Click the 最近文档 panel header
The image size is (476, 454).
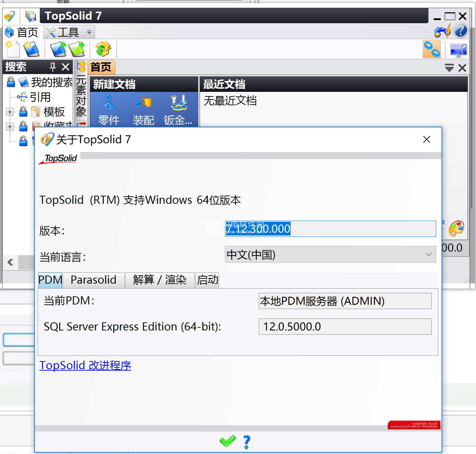coord(334,84)
